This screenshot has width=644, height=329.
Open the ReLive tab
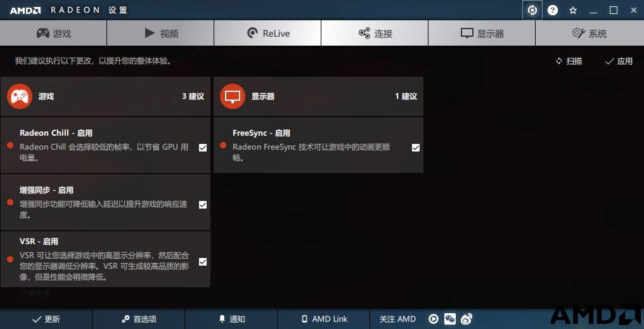tap(267, 33)
